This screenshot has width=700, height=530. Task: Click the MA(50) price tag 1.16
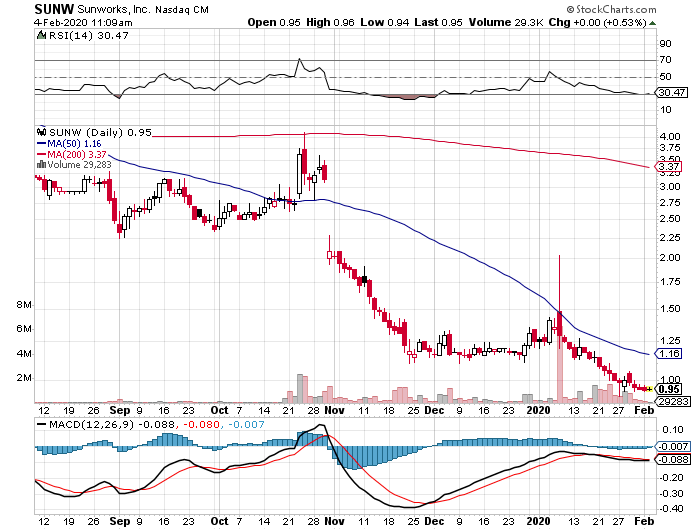click(669, 354)
